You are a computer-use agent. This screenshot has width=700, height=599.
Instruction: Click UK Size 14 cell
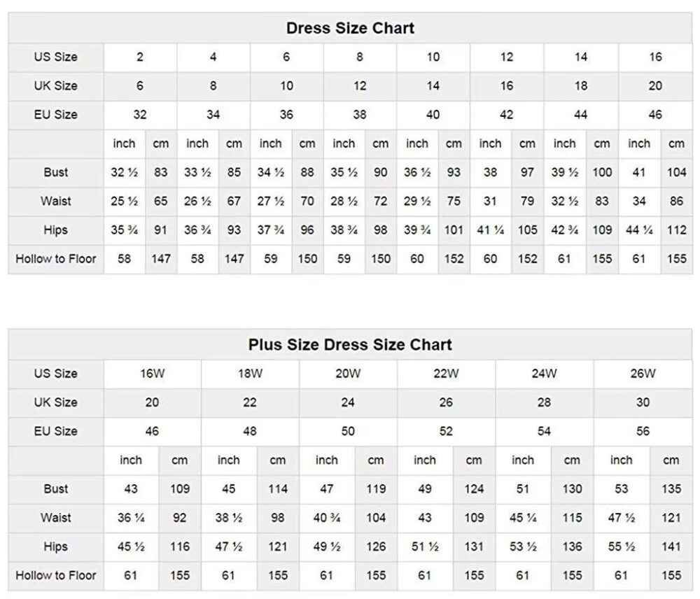(x=433, y=86)
